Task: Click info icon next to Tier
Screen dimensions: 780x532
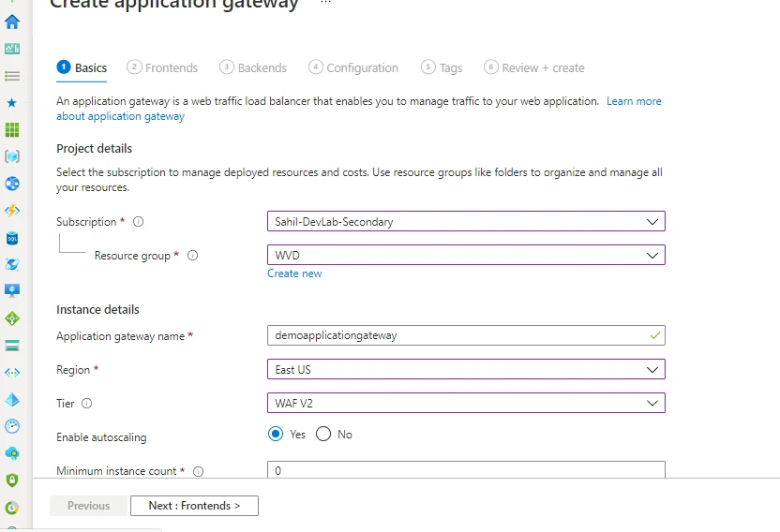Action: (x=87, y=404)
